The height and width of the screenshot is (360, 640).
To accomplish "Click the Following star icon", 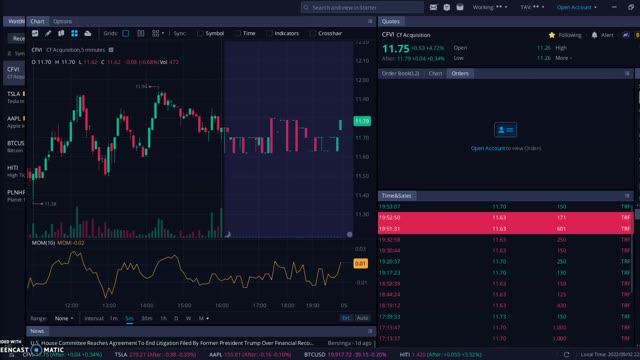I will pos(552,35).
